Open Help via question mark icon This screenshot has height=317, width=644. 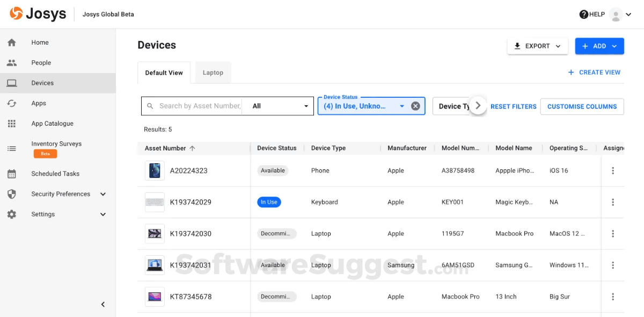[x=584, y=15]
